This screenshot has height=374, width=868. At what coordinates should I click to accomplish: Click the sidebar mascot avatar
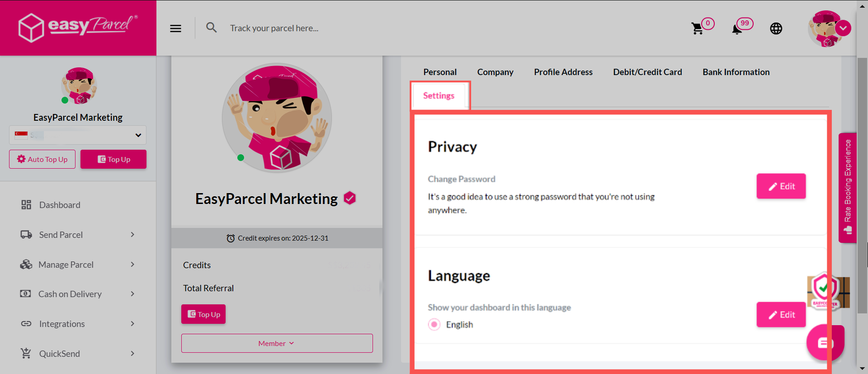click(x=79, y=86)
